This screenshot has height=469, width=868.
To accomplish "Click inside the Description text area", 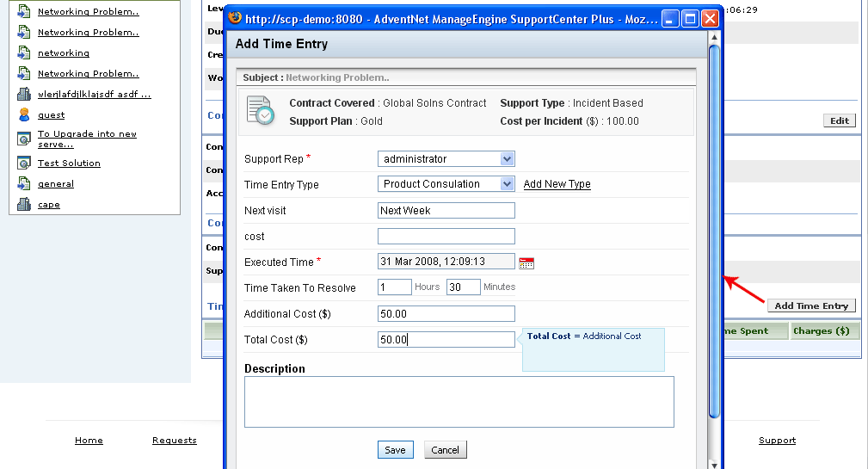I will click(459, 402).
